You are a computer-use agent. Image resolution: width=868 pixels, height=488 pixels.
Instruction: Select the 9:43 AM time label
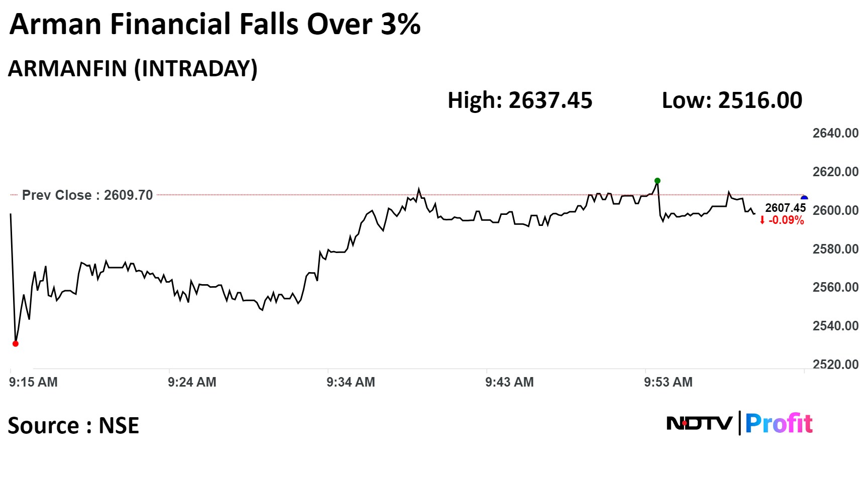(x=509, y=382)
